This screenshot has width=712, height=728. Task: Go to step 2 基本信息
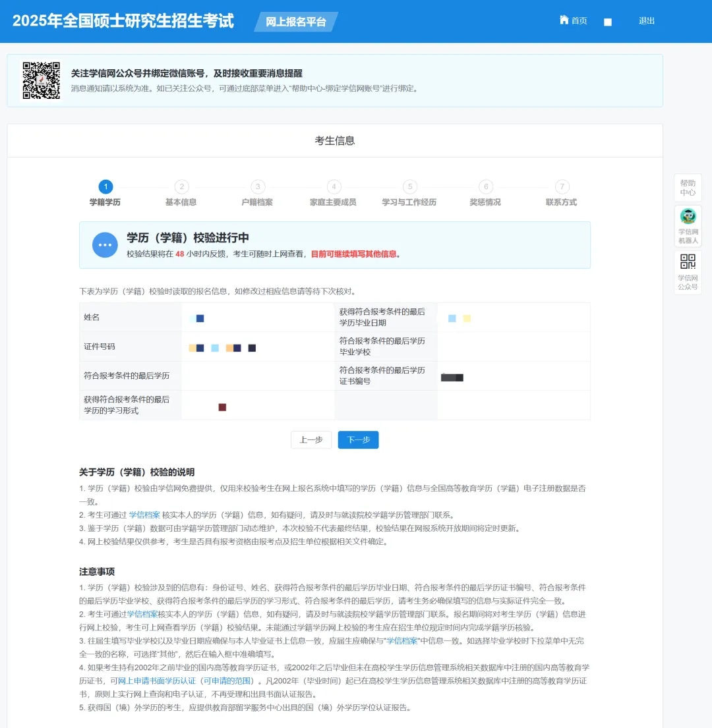coord(181,187)
